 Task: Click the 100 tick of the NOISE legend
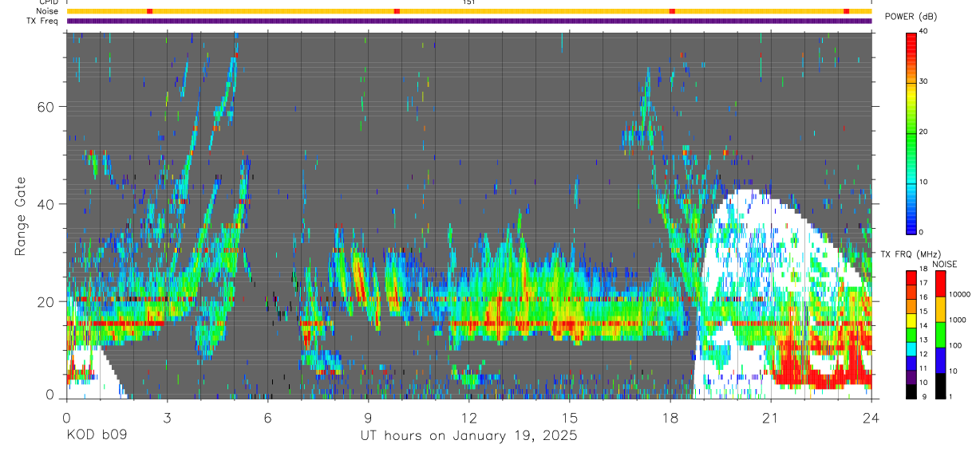pyautogui.click(x=954, y=345)
